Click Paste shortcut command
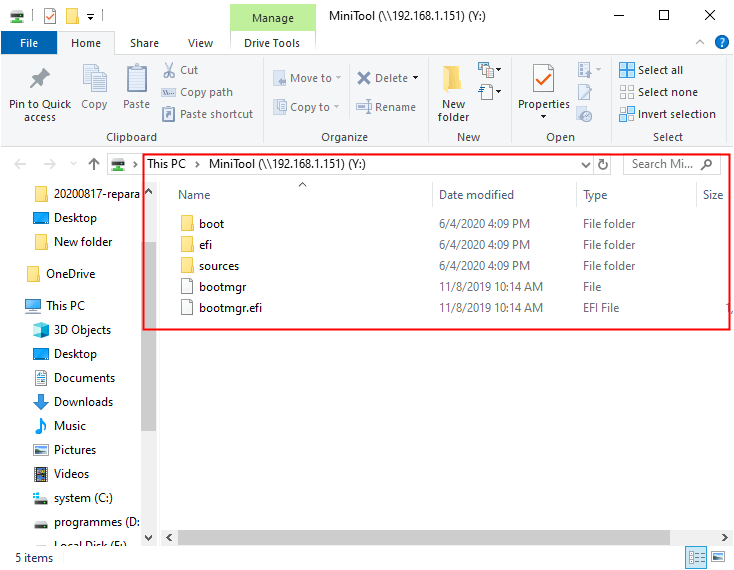The height and width of the screenshot is (570, 734). 207,114
